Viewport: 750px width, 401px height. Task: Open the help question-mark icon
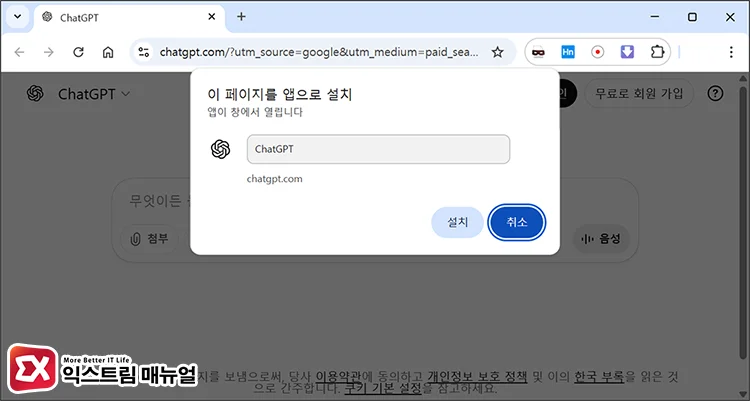coord(715,93)
